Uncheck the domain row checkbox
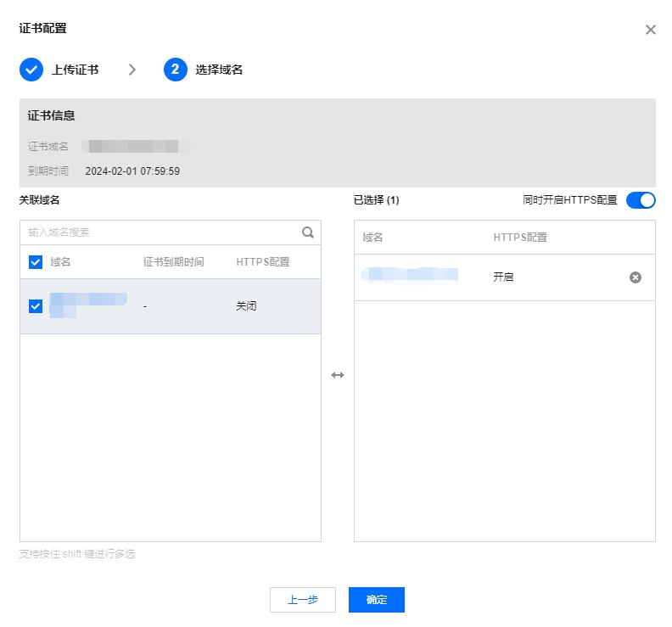 36,306
